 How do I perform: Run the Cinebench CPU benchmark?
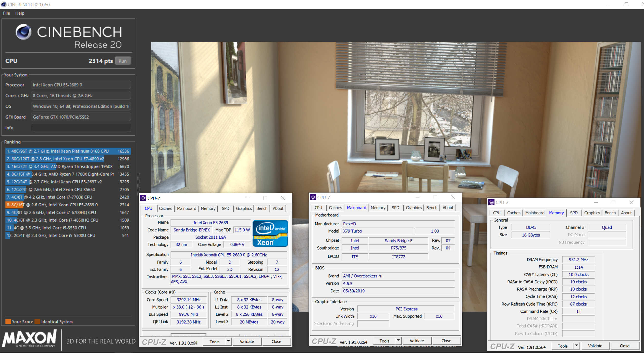pos(123,61)
